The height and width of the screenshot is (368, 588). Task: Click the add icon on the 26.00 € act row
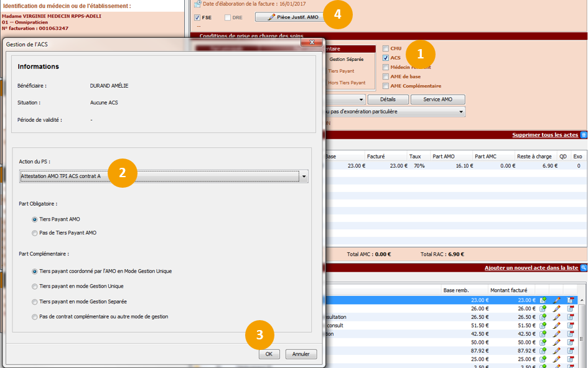[x=543, y=308]
